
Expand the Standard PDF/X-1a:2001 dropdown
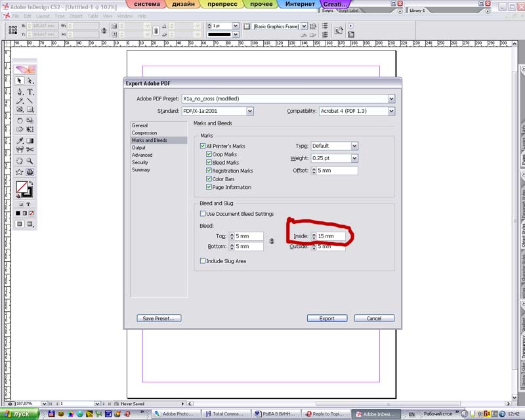click(x=250, y=111)
